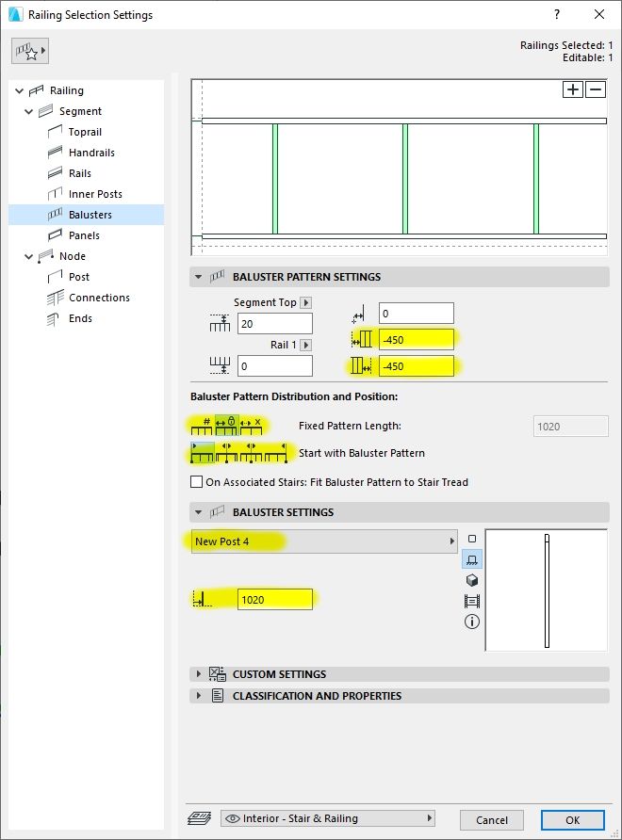Select Connections in the tree

(x=99, y=298)
